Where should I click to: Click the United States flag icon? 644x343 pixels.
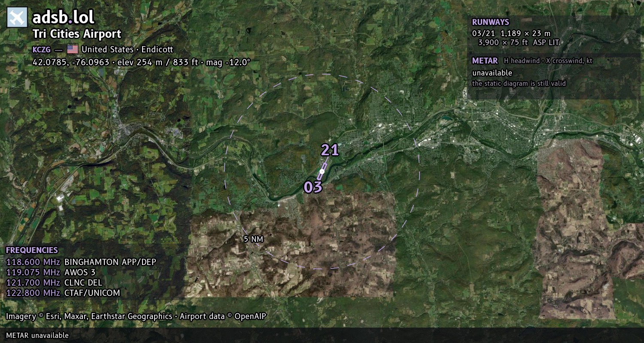coord(73,49)
